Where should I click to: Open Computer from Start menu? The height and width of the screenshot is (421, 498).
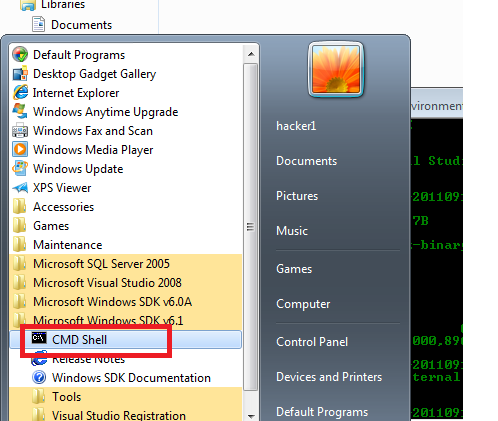coord(303,304)
